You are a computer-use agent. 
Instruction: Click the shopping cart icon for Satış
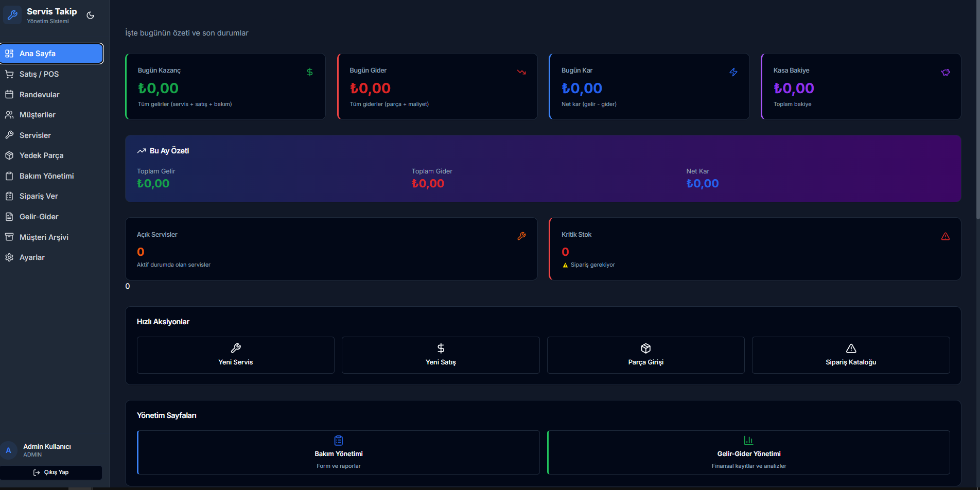(9, 74)
